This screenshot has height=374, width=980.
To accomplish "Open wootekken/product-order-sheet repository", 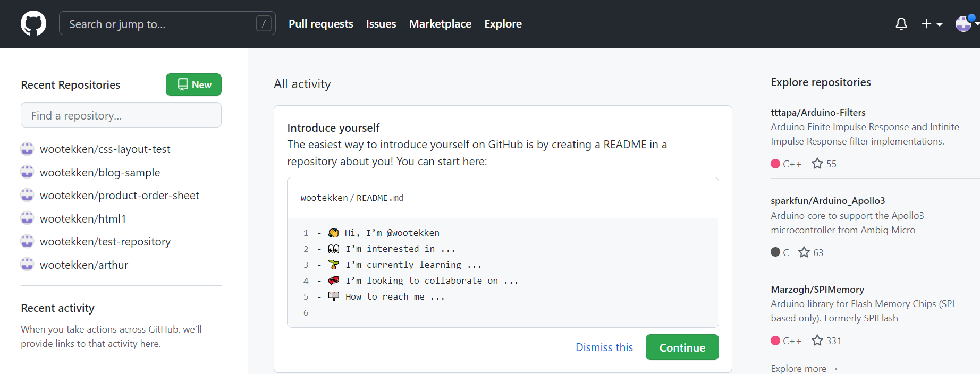I will click(x=120, y=195).
